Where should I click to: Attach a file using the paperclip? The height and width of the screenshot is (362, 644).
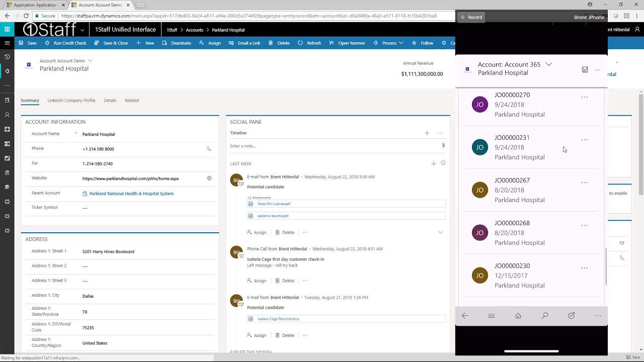pos(443,146)
